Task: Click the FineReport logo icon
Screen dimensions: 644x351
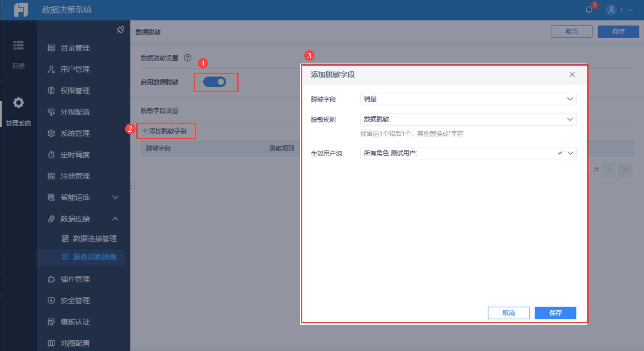Action: [x=21, y=10]
